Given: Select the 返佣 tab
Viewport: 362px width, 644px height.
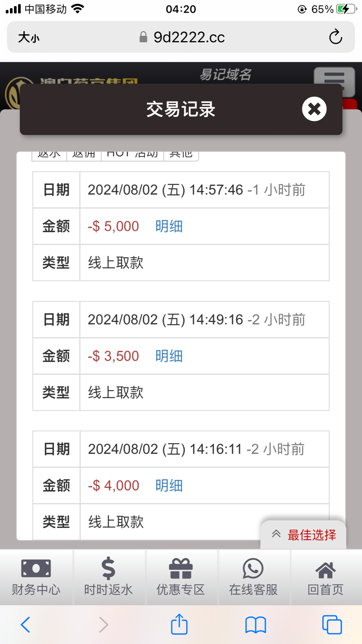Looking at the screenshot, I should (84, 155).
